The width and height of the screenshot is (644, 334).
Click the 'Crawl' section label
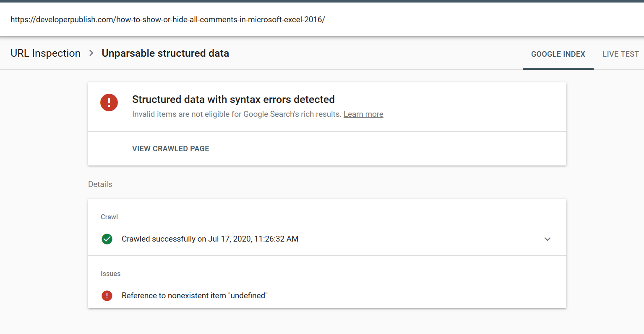(109, 217)
